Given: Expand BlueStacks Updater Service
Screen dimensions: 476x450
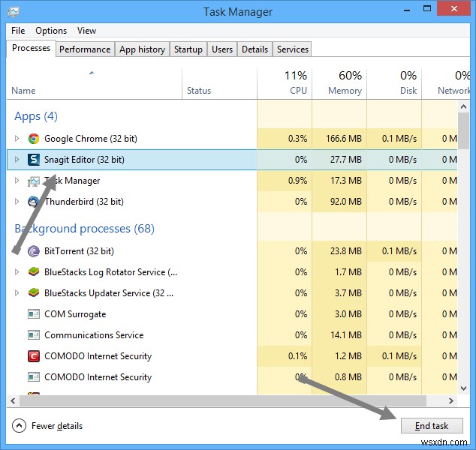Looking at the screenshot, I should 17,293.
